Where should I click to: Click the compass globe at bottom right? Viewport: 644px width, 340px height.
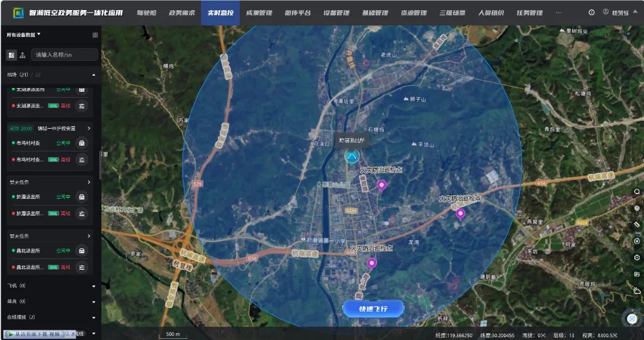click(x=632, y=319)
